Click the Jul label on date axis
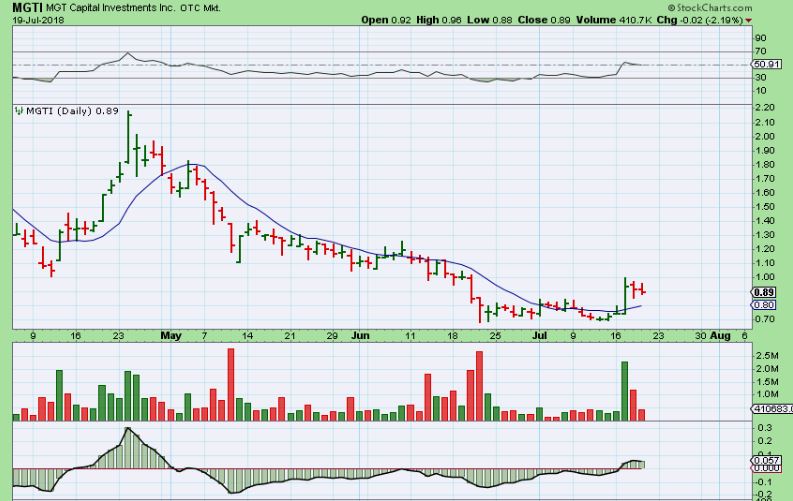Viewport: 793px width, 501px height. [x=540, y=335]
